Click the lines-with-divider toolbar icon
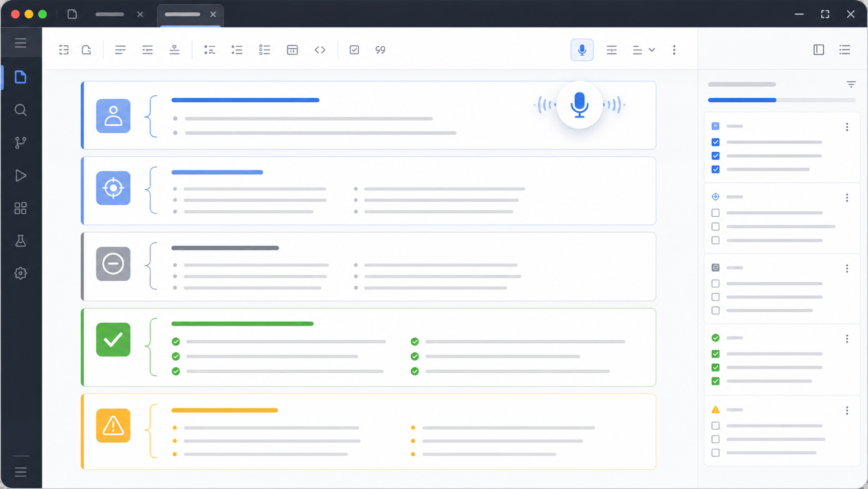 pos(612,50)
